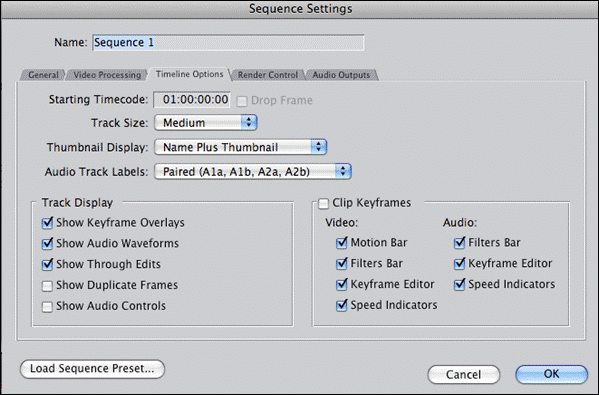The image size is (599, 395).
Task: Click the Starting Timecode field
Action: (x=192, y=100)
